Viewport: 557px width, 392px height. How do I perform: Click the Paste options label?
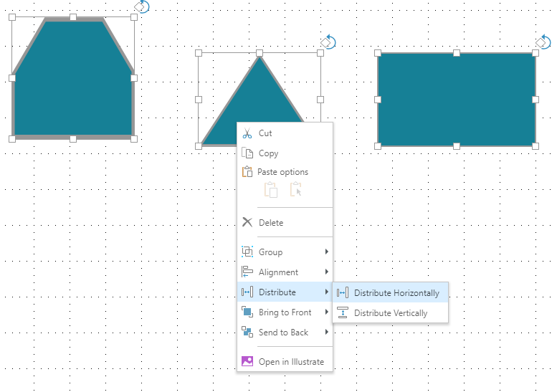[282, 172]
